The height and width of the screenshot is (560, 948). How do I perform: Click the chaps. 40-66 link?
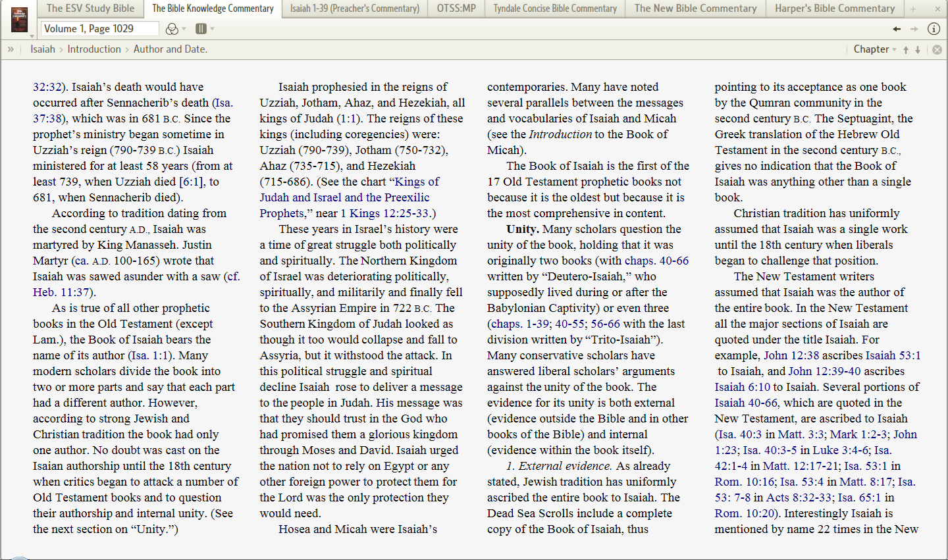pyautogui.click(x=656, y=261)
